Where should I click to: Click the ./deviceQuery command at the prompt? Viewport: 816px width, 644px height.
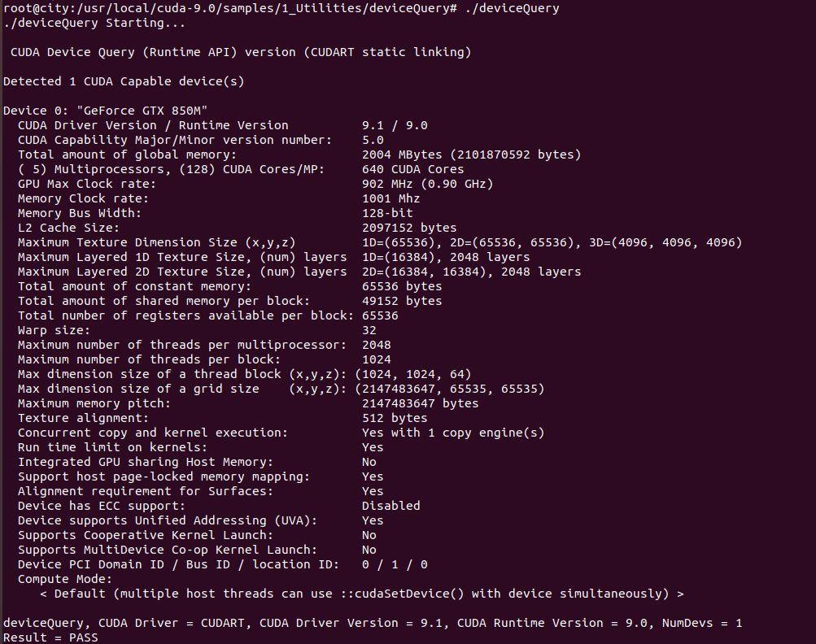(x=512, y=9)
